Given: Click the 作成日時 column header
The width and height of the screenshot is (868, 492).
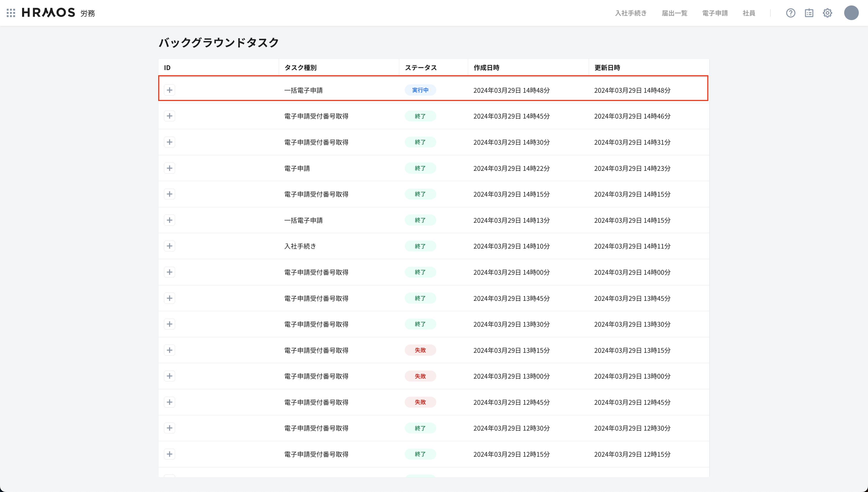Looking at the screenshot, I should (x=487, y=67).
